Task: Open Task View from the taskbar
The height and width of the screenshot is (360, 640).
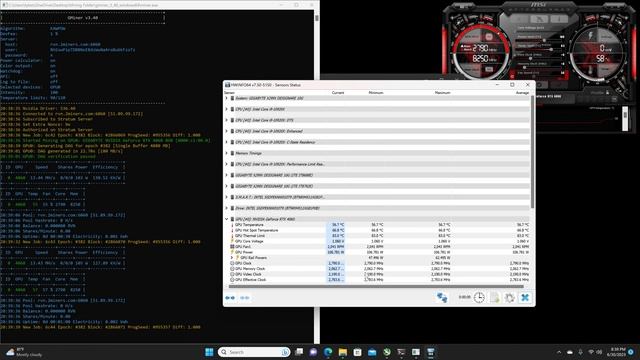Action: click(299, 352)
